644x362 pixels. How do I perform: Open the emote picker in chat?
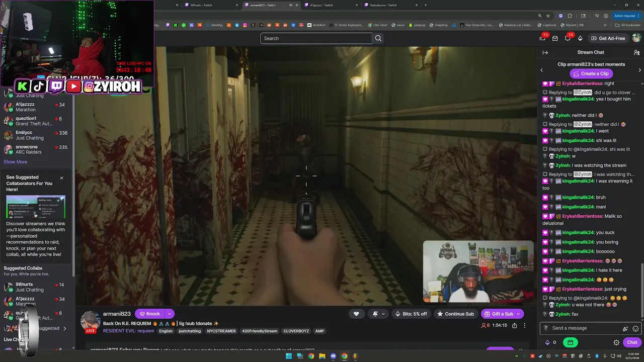635,328
